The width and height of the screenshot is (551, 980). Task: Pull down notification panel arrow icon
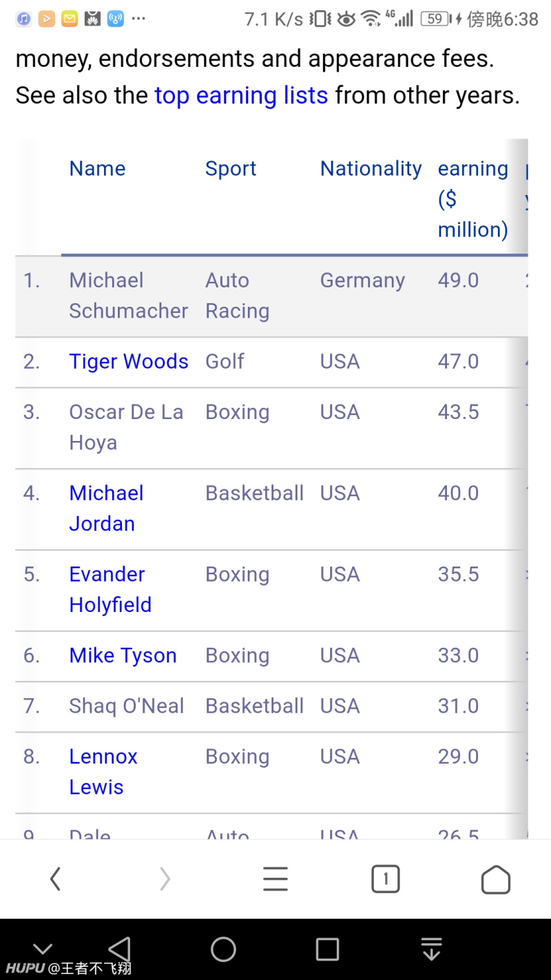tap(431, 949)
